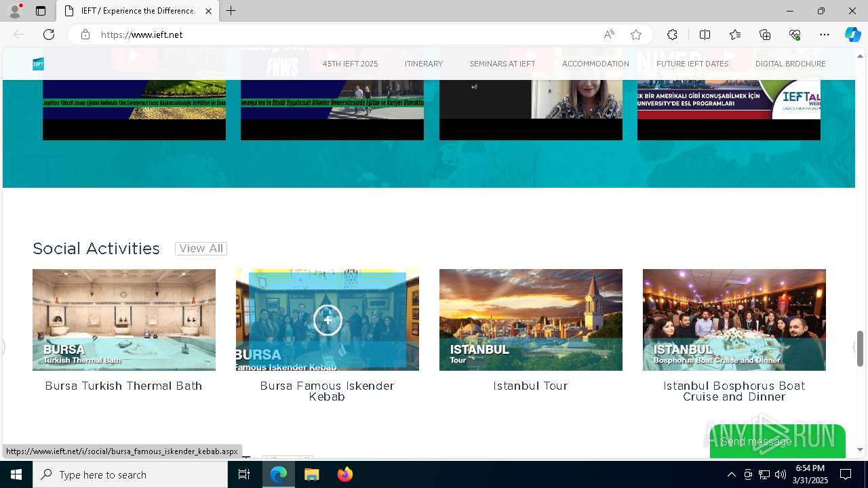Open volume control tray icon
Image resolution: width=868 pixels, height=488 pixels.
781,474
